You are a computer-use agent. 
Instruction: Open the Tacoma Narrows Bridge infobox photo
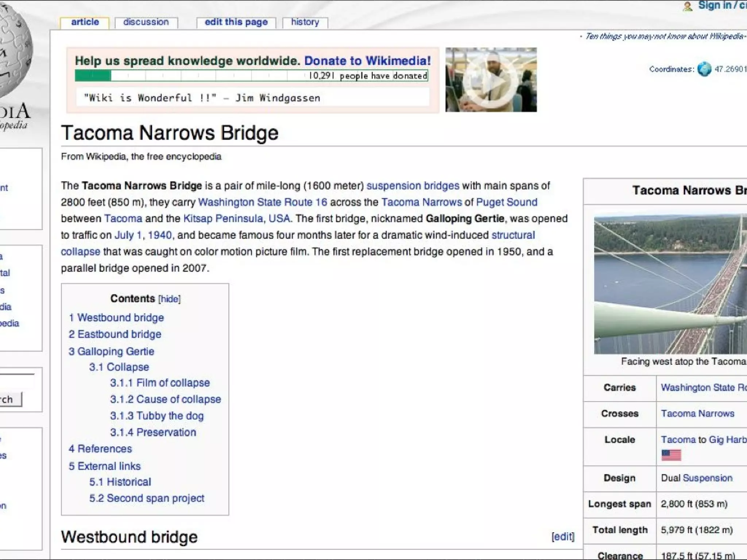click(x=670, y=284)
